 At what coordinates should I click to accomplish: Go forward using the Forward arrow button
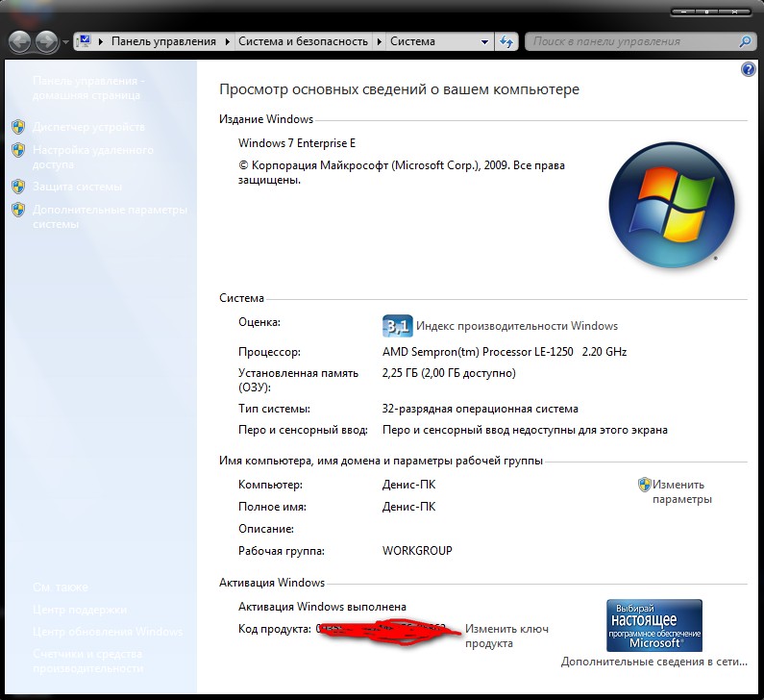coord(46,42)
